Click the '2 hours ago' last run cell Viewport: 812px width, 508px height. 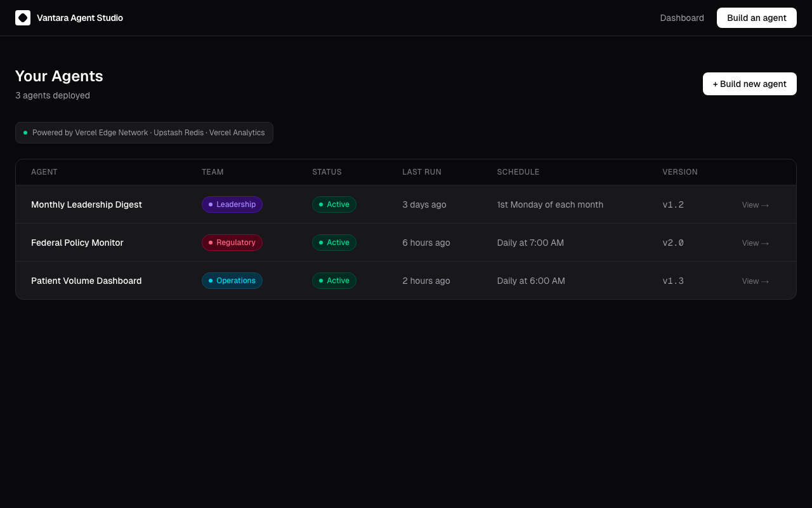click(x=426, y=281)
